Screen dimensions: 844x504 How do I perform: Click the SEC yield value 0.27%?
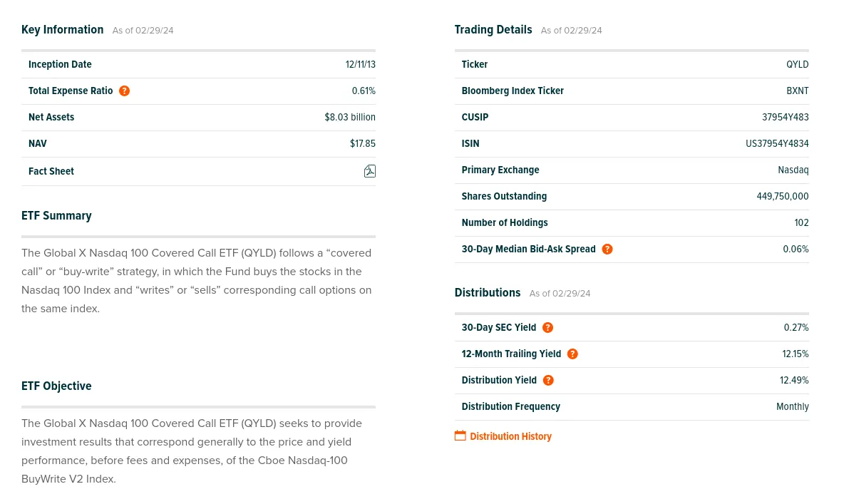tap(796, 328)
